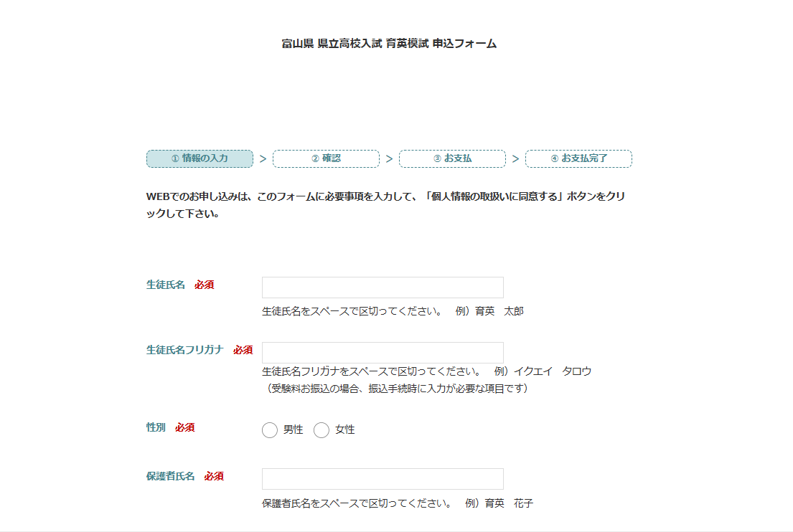Click the 生徒氏名 field label
The width and height of the screenshot is (793, 532).
click(165, 285)
